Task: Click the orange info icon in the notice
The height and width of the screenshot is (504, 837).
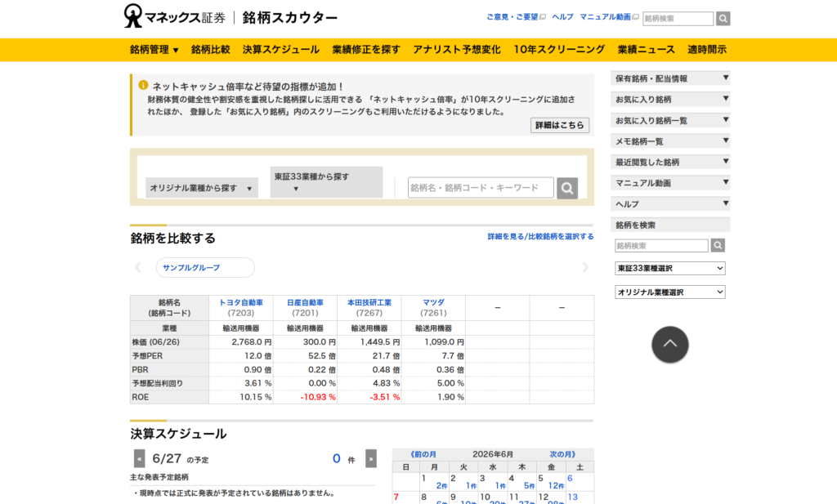Action: tap(143, 85)
